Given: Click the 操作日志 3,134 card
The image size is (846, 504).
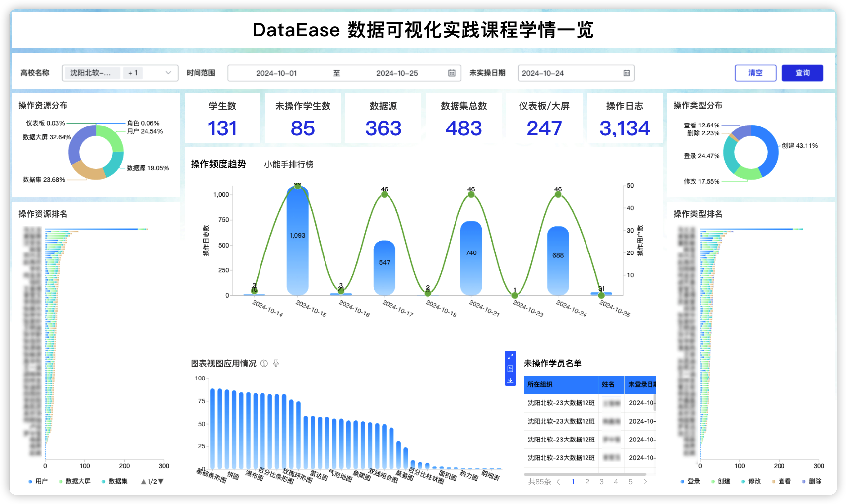Looking at the screenshot, I should click(x=624, y=119).
